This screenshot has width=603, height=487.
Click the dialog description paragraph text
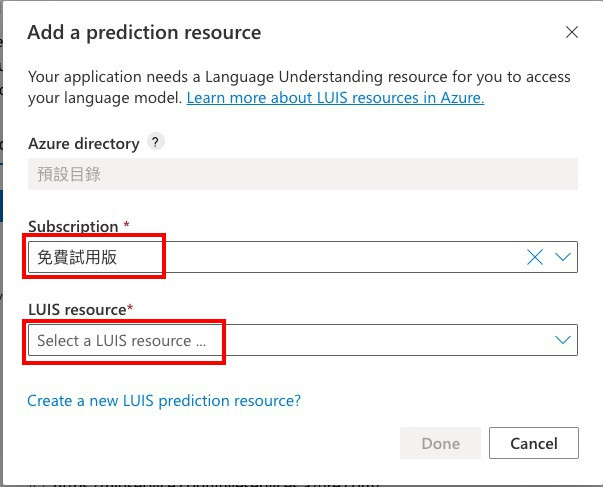[x=300, y=77]
